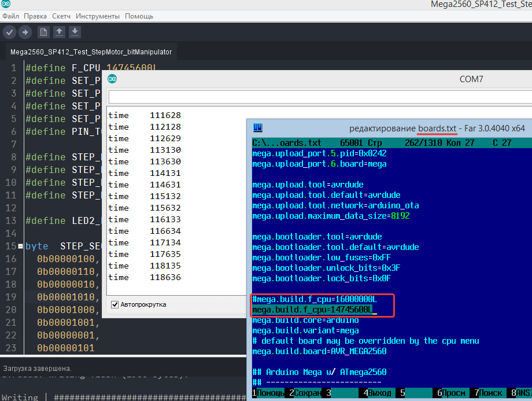Click the mega.bootloader.unlock_bits=0x3F line
Viewport: 532px width, 401px height.
coord(326,268)
